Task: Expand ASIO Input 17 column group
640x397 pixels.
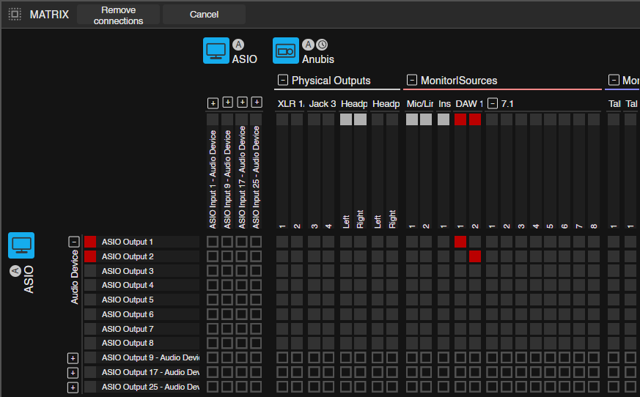Action: click(x=242, y=102)
